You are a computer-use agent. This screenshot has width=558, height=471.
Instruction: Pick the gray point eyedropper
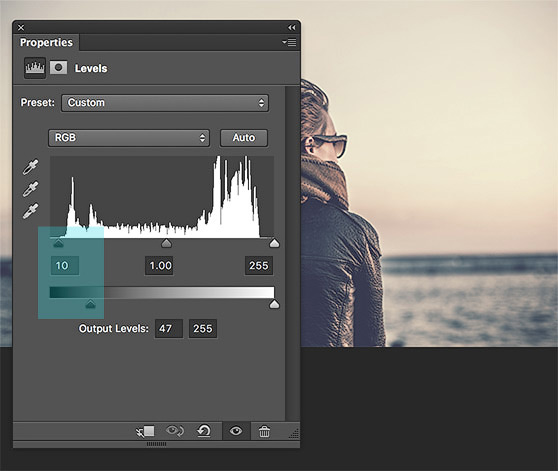coord(31,189)
